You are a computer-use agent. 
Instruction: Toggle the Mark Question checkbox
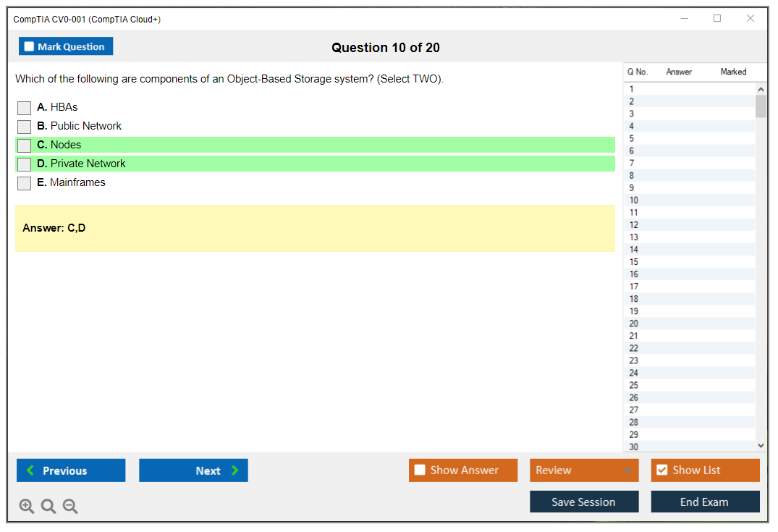coord(29,46)
